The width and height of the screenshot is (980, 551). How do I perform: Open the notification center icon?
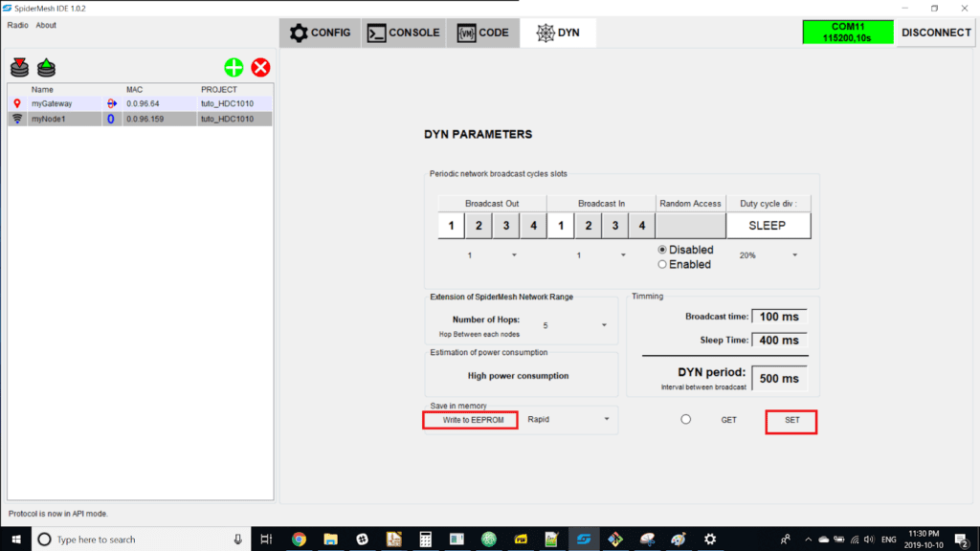962,540
